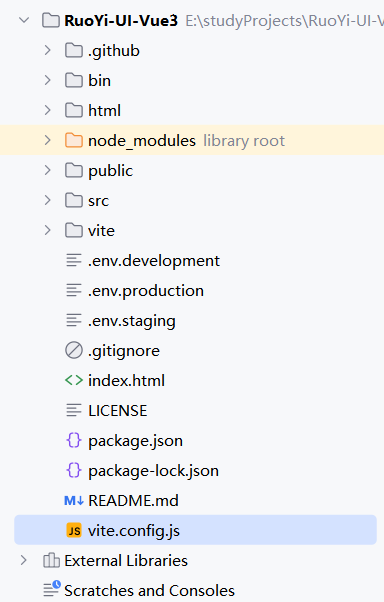This screenshot has height=602, width=384.
Task: Select the .github folder name
Action: click(x=114, y=51)
